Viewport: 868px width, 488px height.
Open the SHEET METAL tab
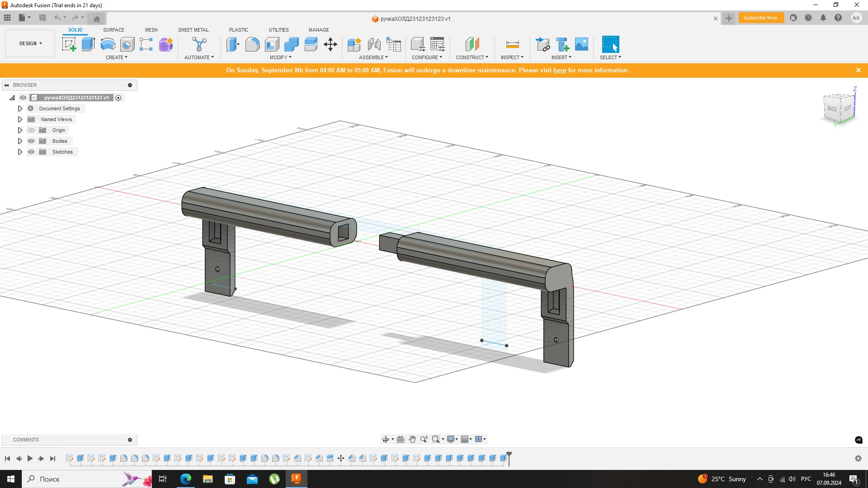(193, 30)
